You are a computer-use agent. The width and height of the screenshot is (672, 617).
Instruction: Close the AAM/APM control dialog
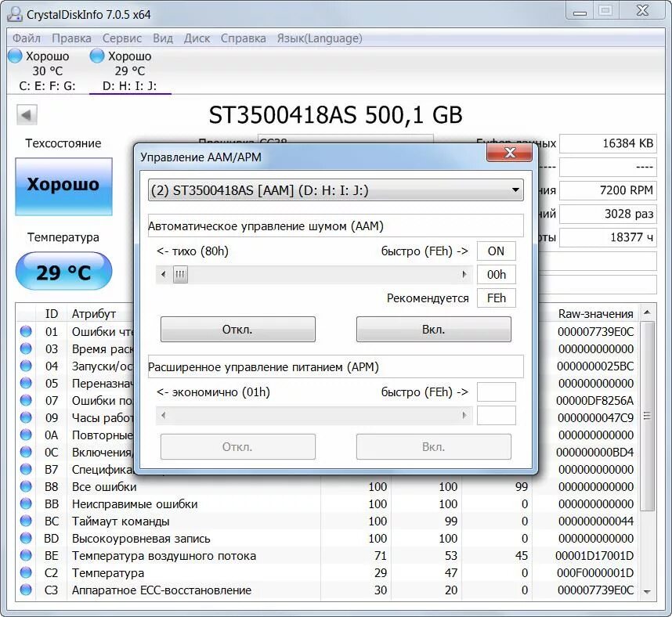(x=509, y=153)
